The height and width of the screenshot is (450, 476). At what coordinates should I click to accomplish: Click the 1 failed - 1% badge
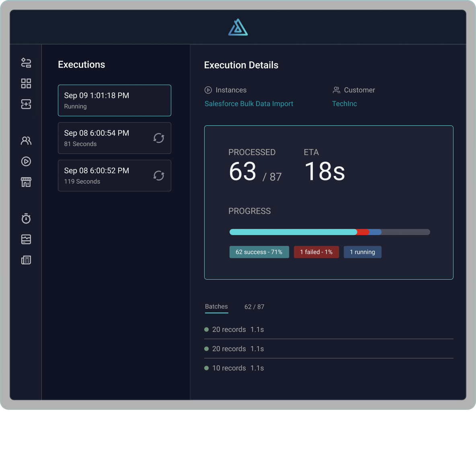point(316,252)
